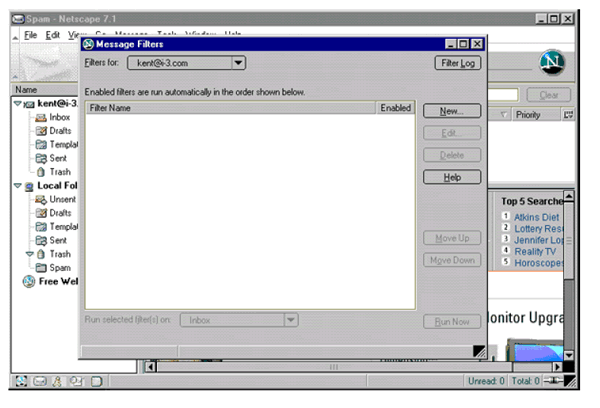
Task: Select the Unsent folder
Action: 62,199
